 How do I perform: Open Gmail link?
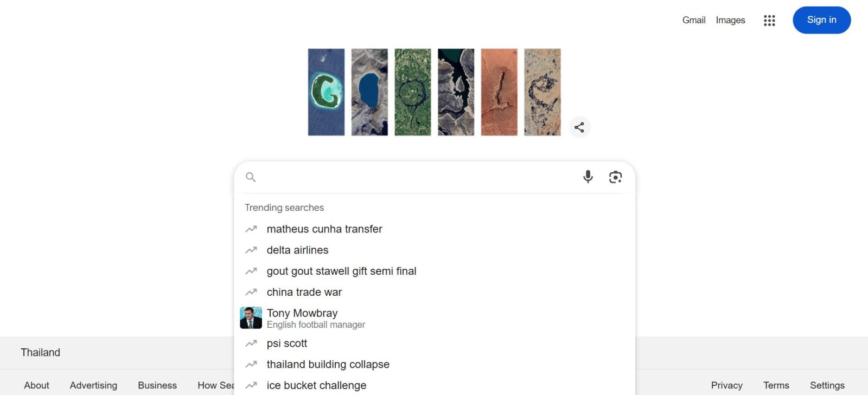[x=694, y=20]
